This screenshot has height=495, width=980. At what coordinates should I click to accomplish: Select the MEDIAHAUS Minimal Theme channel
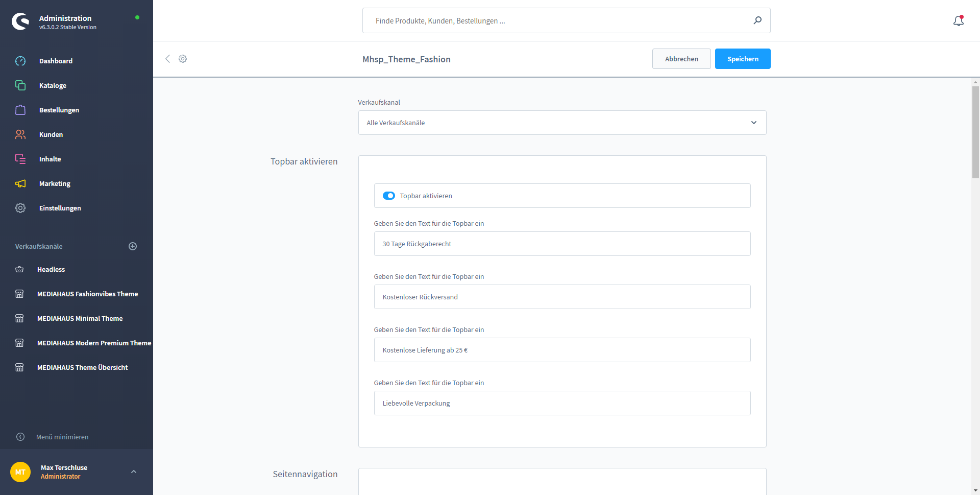[80, 318]
